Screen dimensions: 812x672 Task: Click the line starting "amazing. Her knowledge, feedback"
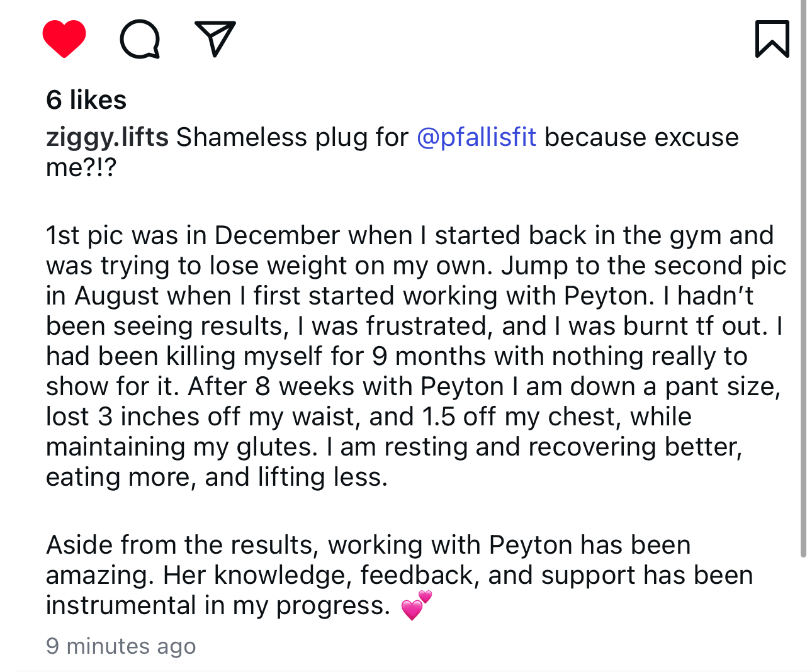coord(399,575)
